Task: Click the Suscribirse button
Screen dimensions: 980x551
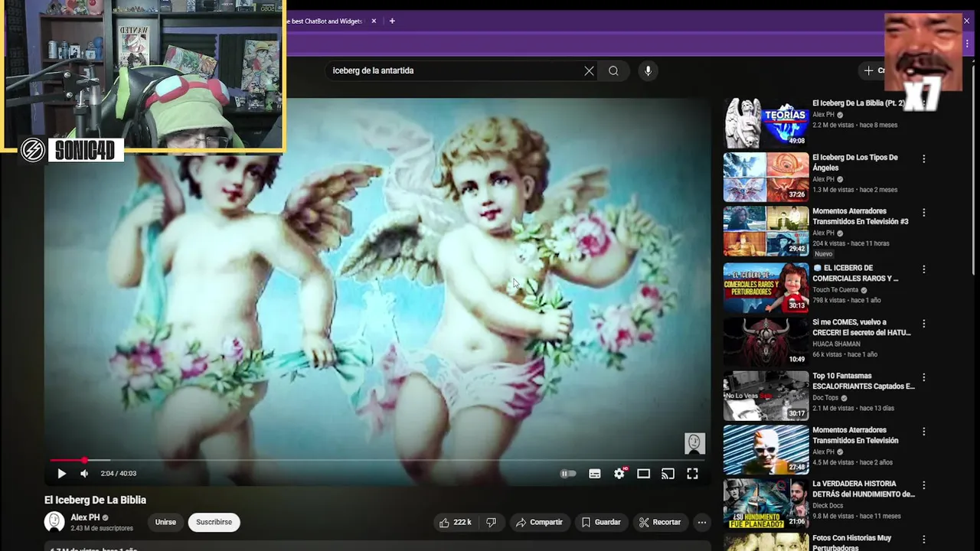Action: tap(214, 523)
